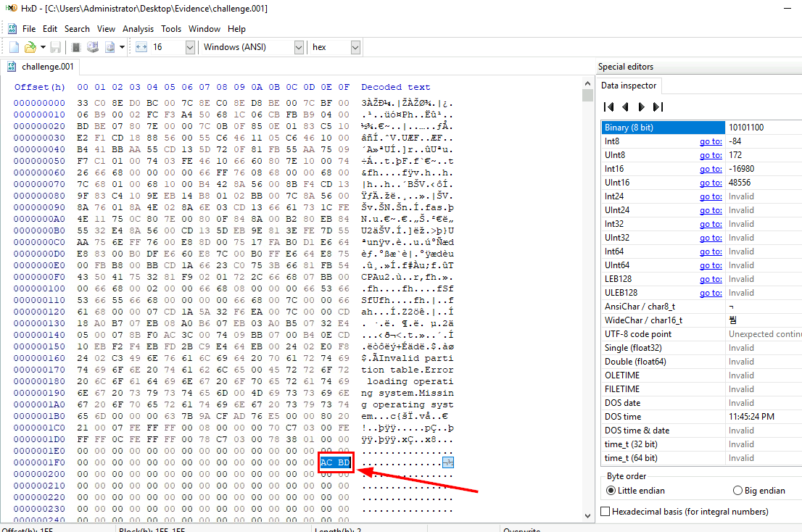Click the Decoded text column header

396,88
